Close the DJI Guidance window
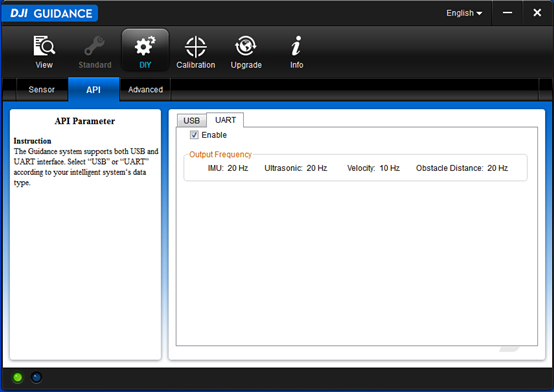 [537, 13]
